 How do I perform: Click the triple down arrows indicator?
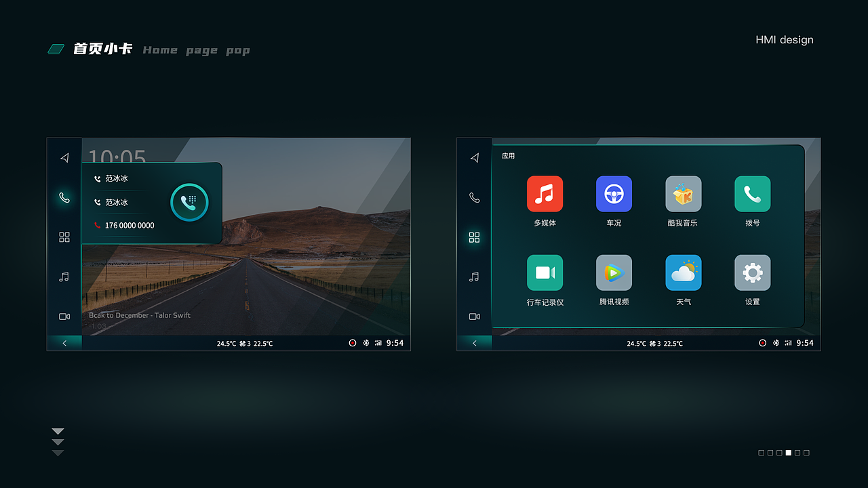[x=58, y=442]
